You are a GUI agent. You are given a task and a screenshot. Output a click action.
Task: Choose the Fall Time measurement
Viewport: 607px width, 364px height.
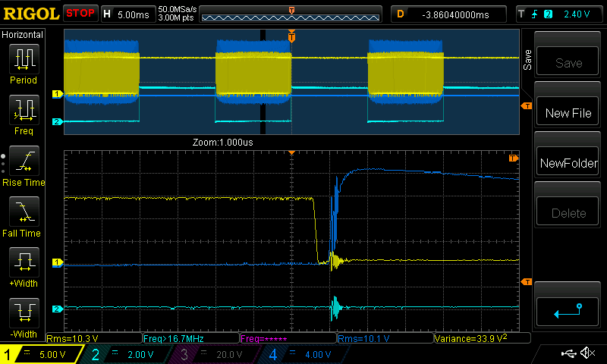tap(24, 213)
